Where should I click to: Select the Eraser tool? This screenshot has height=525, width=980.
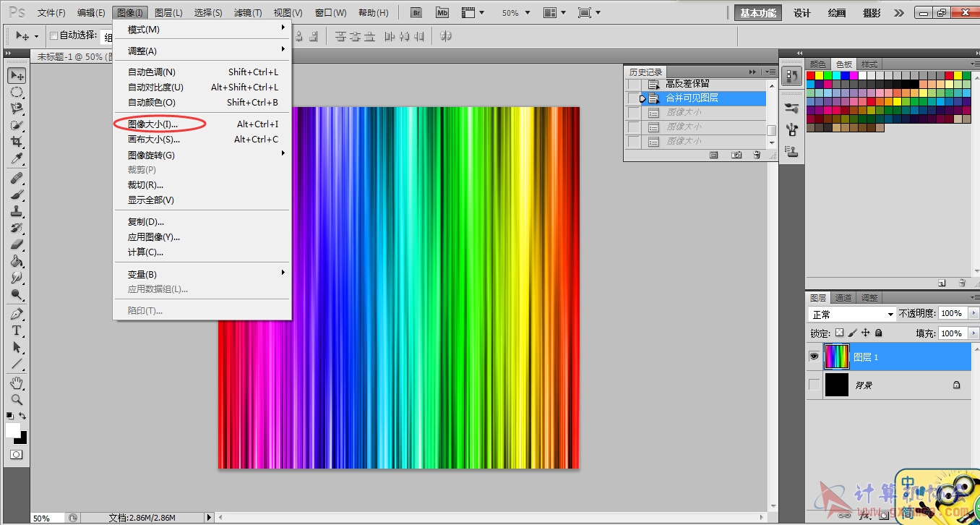17,245
